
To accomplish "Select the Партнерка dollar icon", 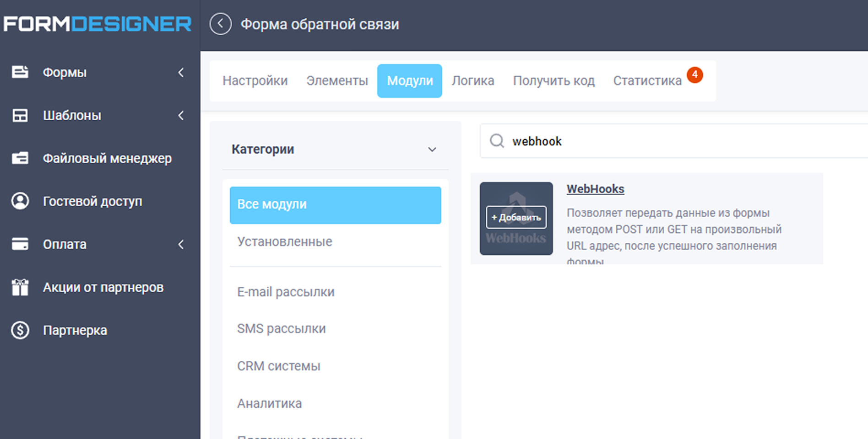I will point(19,330).
